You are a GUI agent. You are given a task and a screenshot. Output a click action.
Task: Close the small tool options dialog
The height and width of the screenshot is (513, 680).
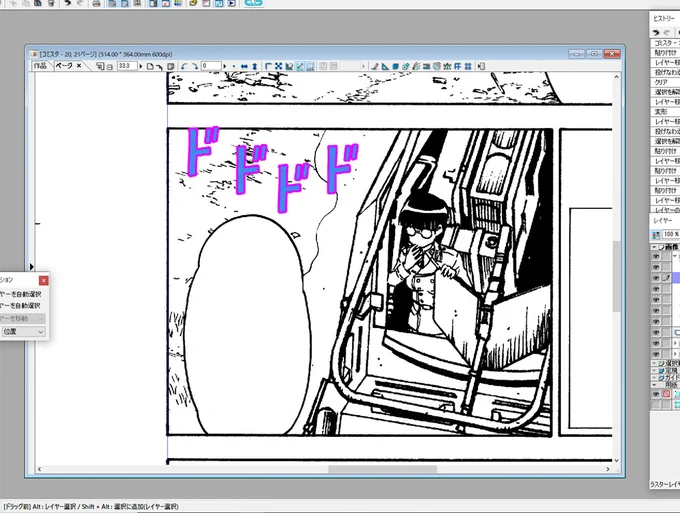[x=44, y=281]
